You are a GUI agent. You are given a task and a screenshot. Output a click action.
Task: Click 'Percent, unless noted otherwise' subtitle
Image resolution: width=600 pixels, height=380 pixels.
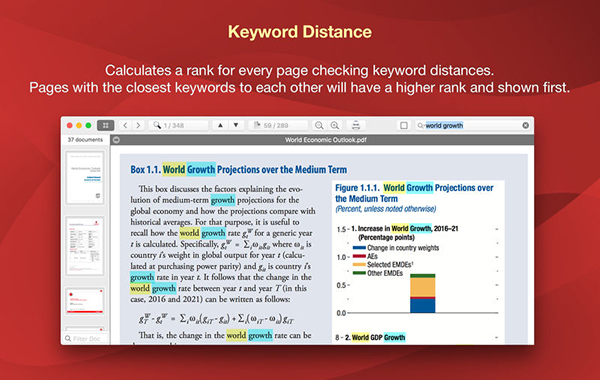point(385,209)
